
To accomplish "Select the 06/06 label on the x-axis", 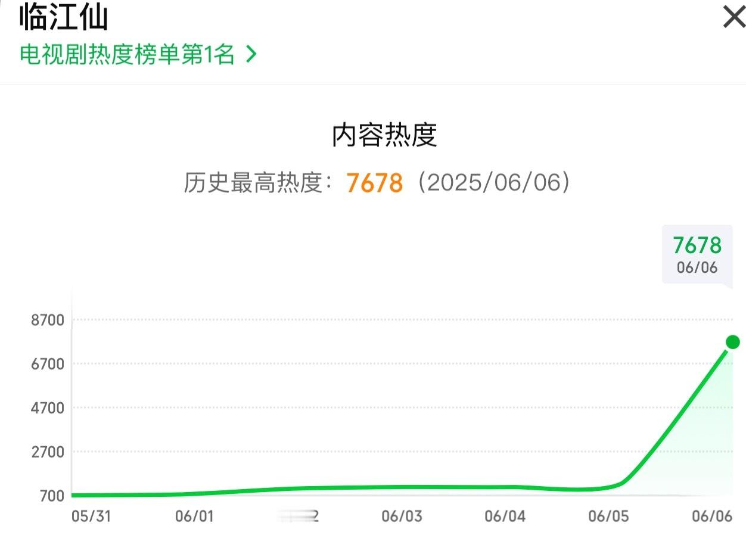I will point(712,516).
